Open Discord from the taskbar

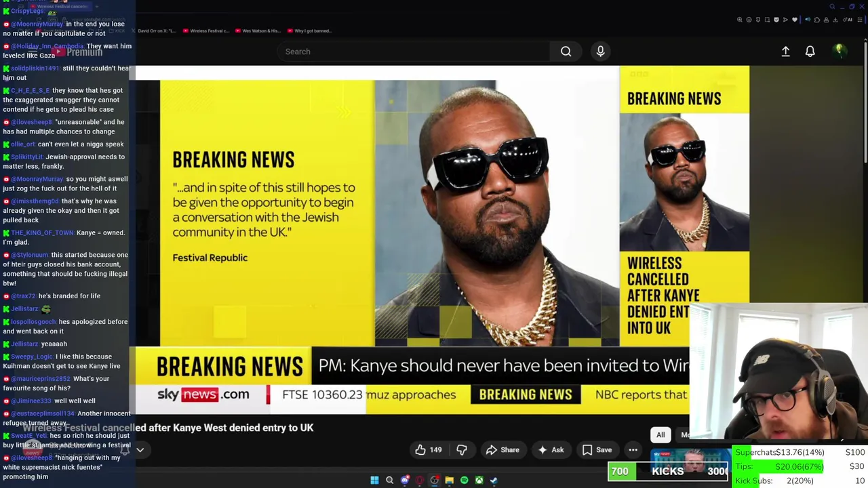click(x=405, y=480)
